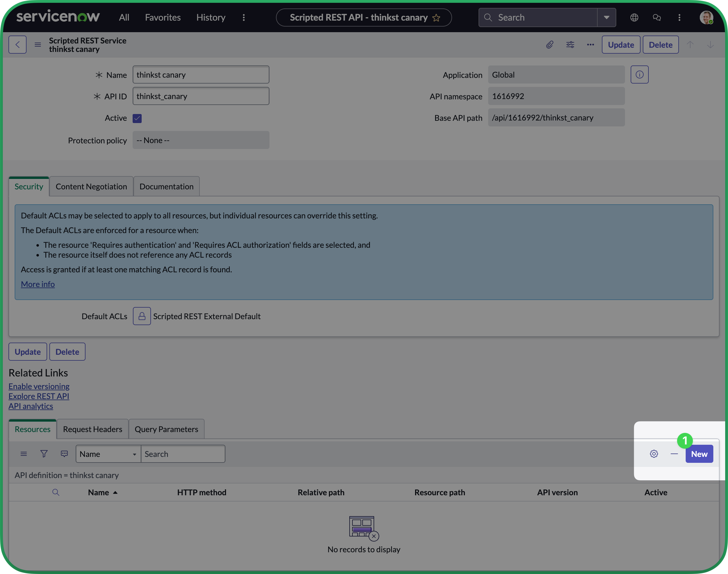Screen dimensions: 728x574
Task: Toggle the Active checkbox
Action: 137,118
